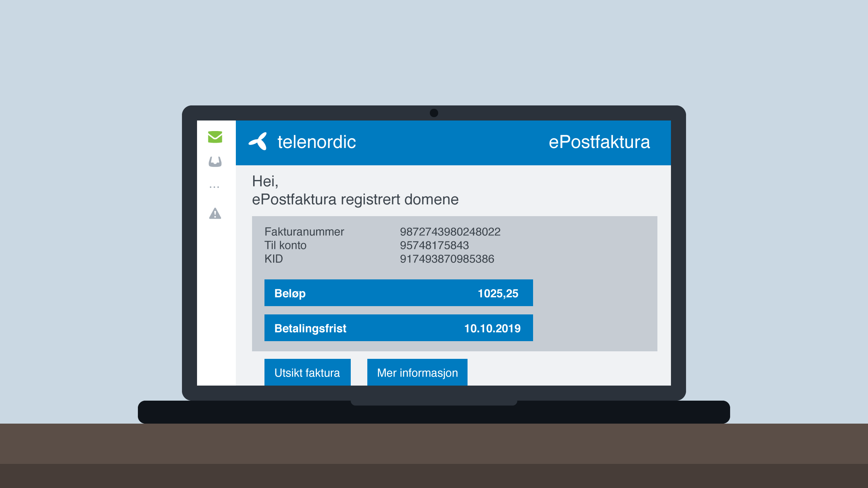Click the laptop webcam dot
The width and height of the screenshot is (868, 488).
point(434,113)
